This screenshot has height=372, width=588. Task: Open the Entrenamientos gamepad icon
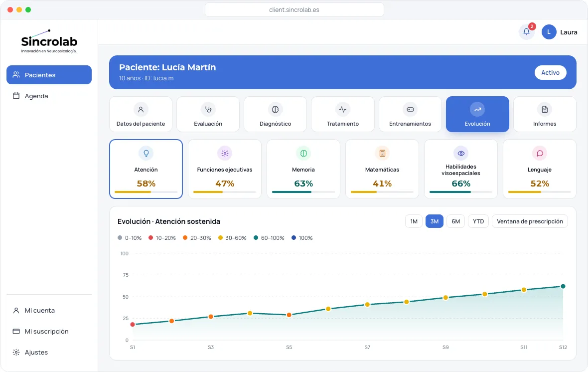coord(410,110)
